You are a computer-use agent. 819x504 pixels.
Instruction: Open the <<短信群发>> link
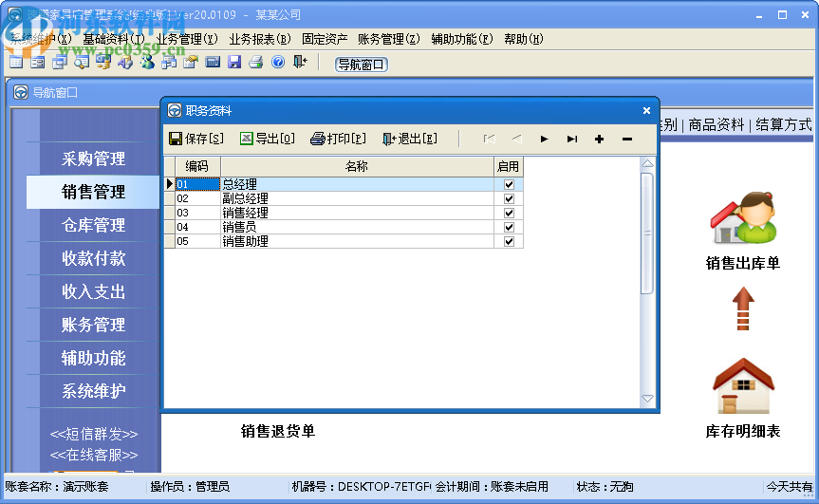click(94, 434)
